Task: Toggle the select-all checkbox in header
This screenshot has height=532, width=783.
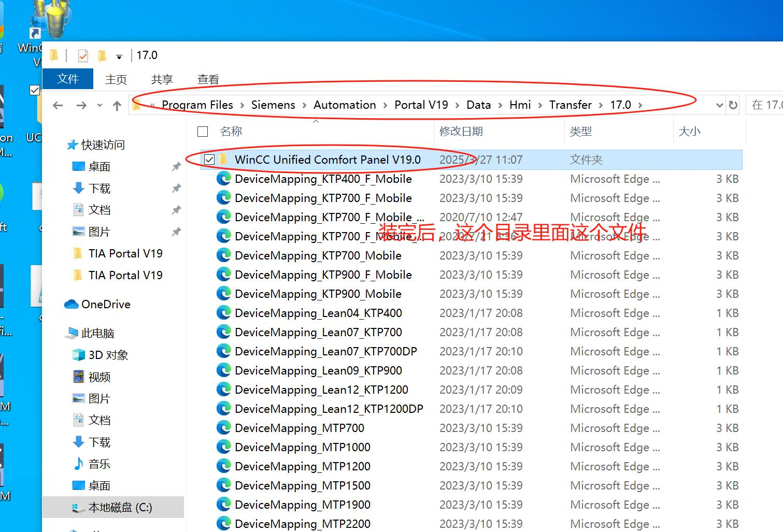Action: click(203, 132)
